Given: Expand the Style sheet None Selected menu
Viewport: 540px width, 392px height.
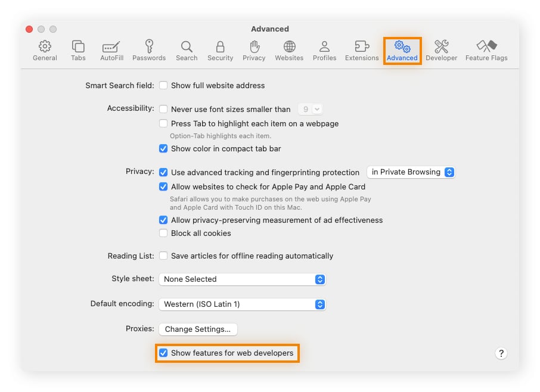Looking at the screenshot, I should (x=242, y=279).
